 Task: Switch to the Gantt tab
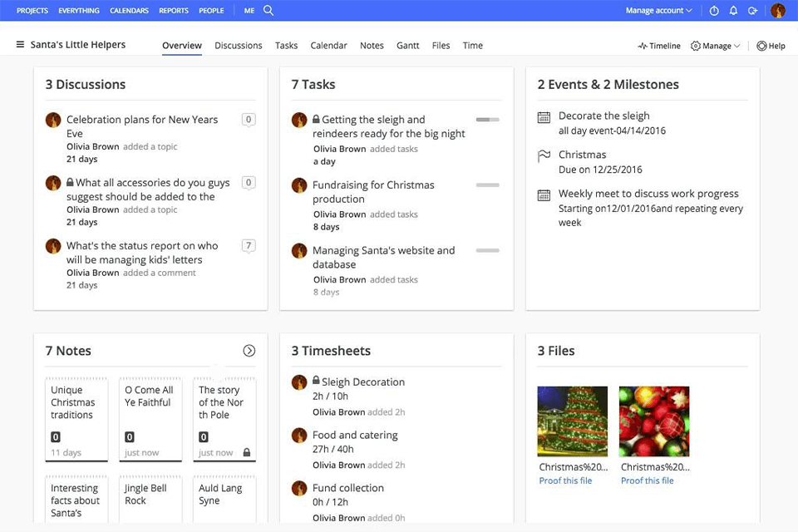[407, 46]
